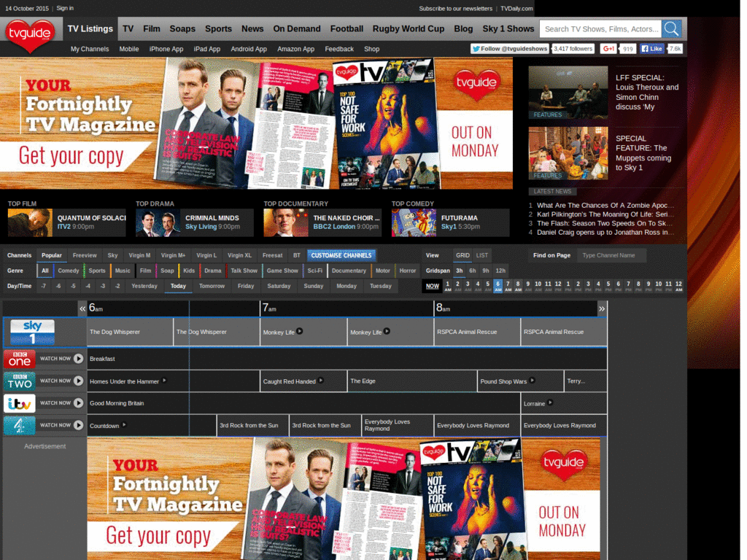Screen dimensions: 747x560
Task: Open the My Channels link
Action: coord(90,49)
